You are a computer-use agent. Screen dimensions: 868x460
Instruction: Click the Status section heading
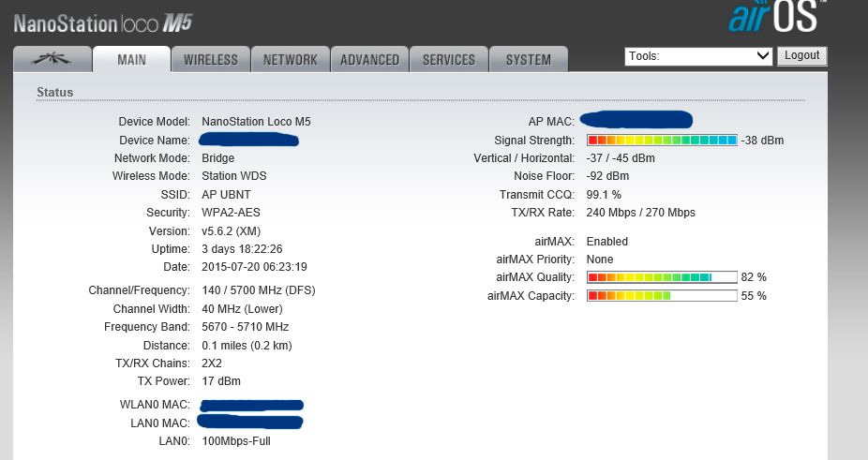pyautogui.click(x=54, y=92)
